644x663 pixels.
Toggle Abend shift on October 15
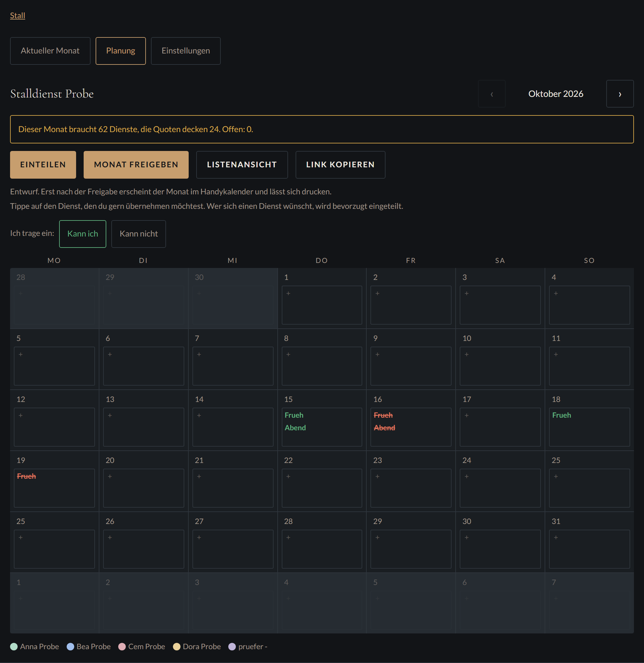[x=295, y=428]
